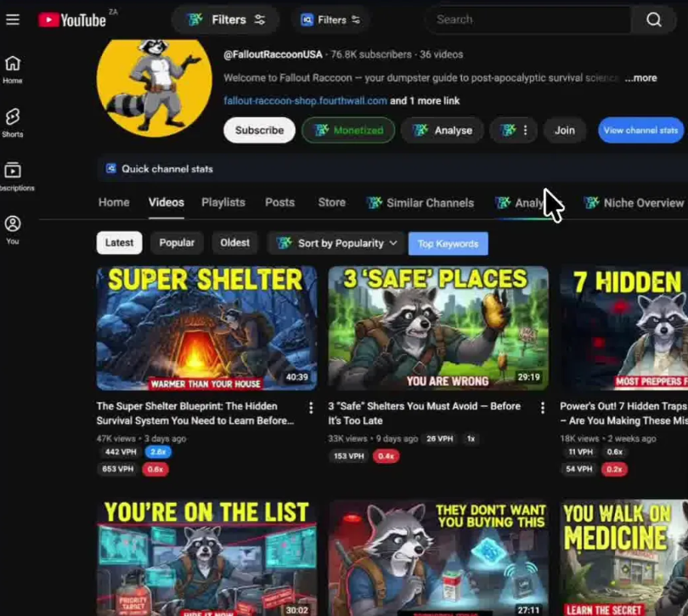
Task: Select the Oldest sort chip
Action: pyautogui.click(x=234, y=243)
